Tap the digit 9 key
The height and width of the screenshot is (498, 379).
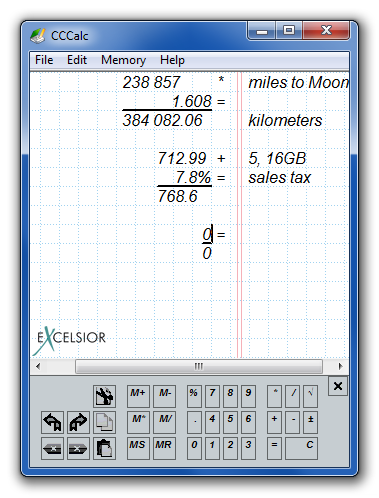(x=248, y=396)
